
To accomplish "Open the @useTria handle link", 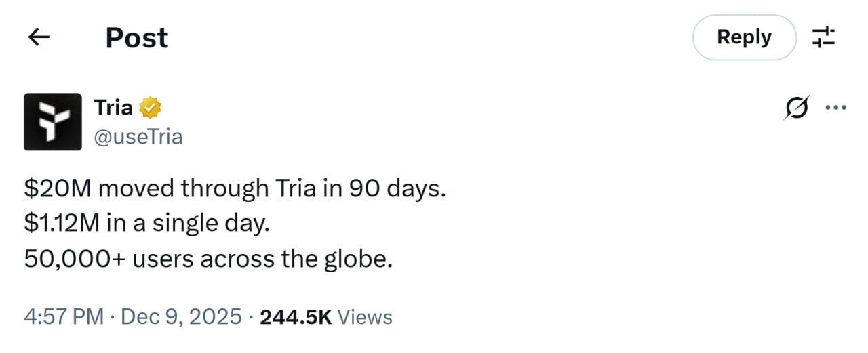I will click(138, 137).
